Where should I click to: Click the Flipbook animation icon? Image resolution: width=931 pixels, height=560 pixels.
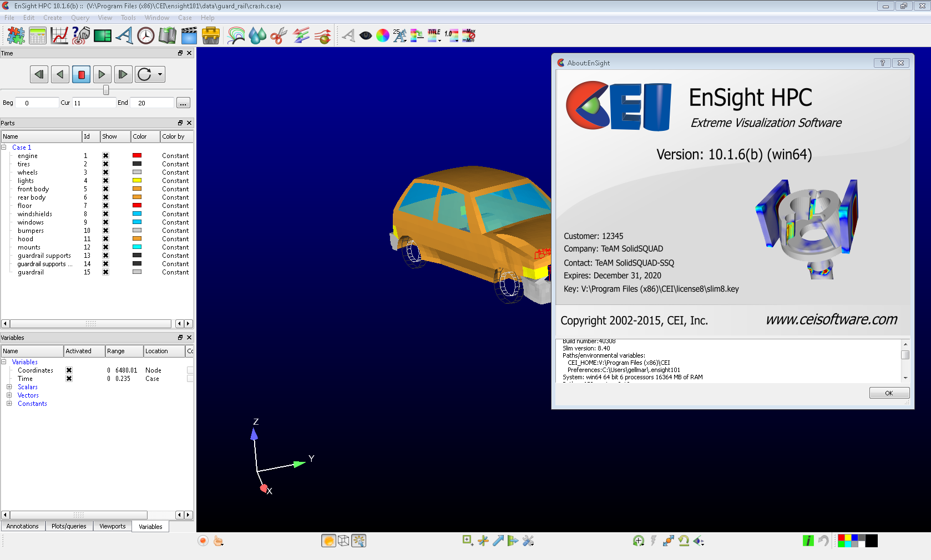[168, 35]
